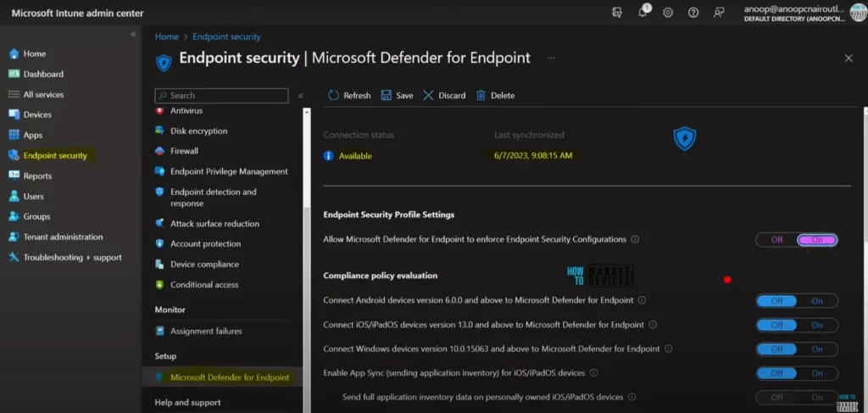
Task: Click info icon beside Enforce Endpoint Security Configurations
Action: click(635, 239)
